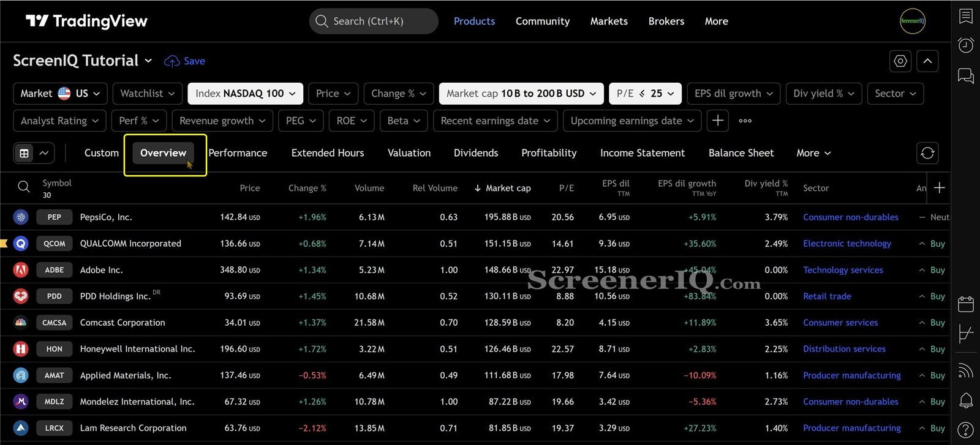Viewport: 980px width, 445px height.
Task: Open the help question mark icon
Action: [966, 430]
